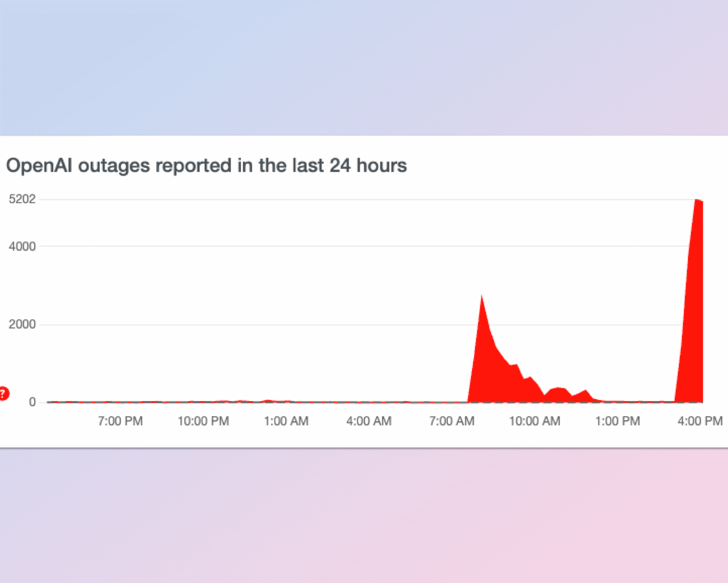The image size is (728, 583).
Task: Select the 4:00 AM time marker
Action: 369,421
